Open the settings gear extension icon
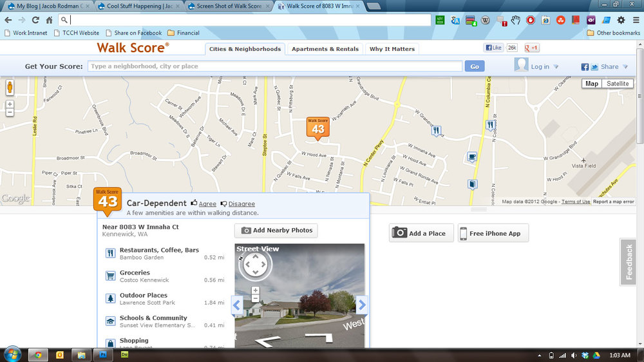644x362 pixels. click(621, 20)
